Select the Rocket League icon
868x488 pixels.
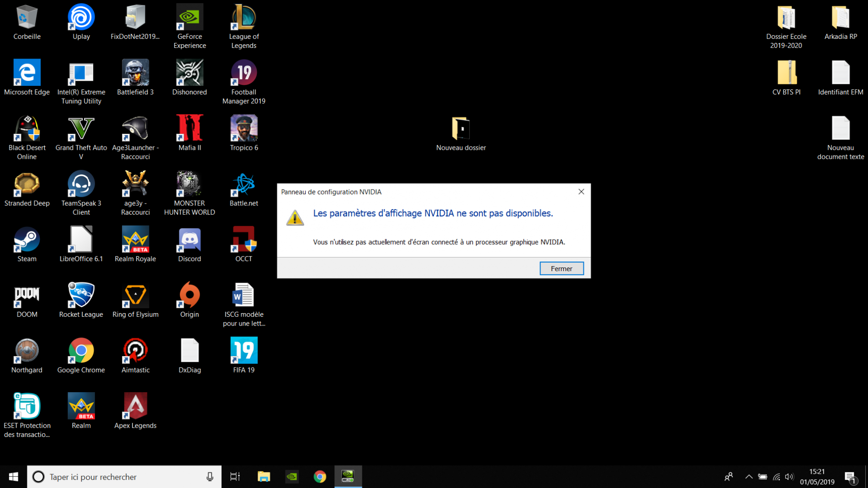(81, 300)
